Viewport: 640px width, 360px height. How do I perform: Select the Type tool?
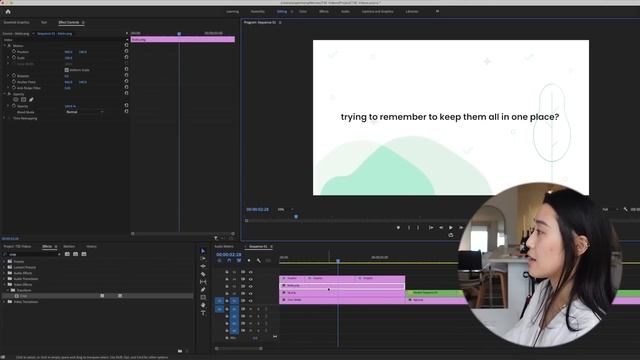(x=203, y=313)
